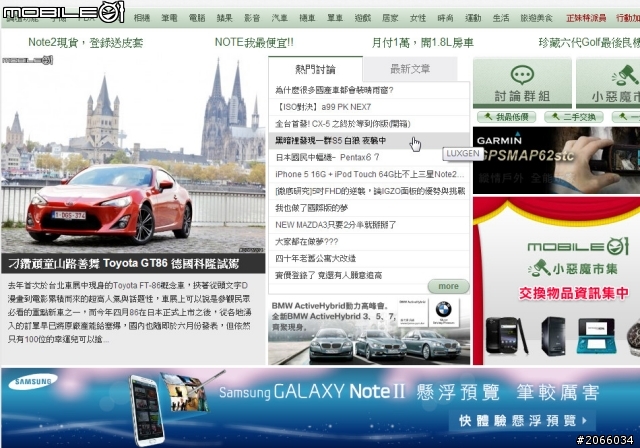This screenshot has width=640, height=448.
Task: Open the 運動 category in the top navigation
Action: coord(473,18)
